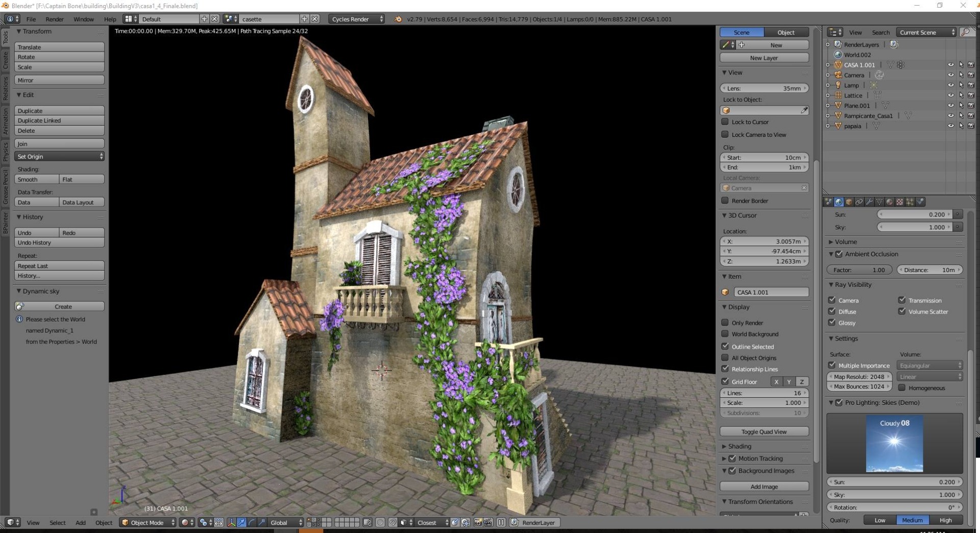Collapse the Ambient Occlusion panel
980x533 pixels.
click(831, 254)
